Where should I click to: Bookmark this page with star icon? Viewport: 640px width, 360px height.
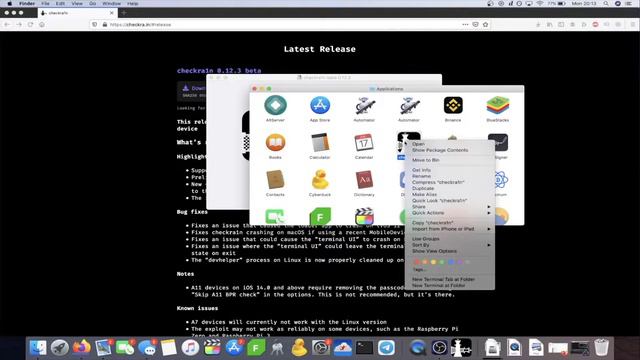[x=485, y=24]
